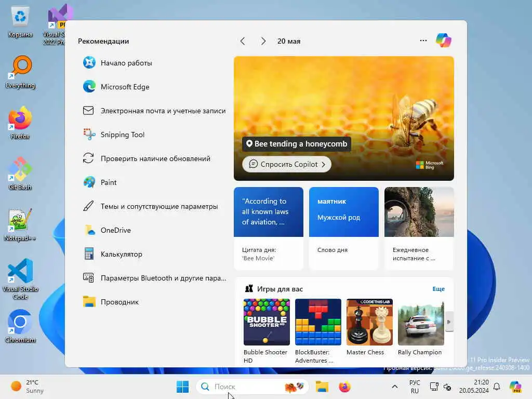Open the notifications bell icon

pyautogui.click(x=497, y=387)
